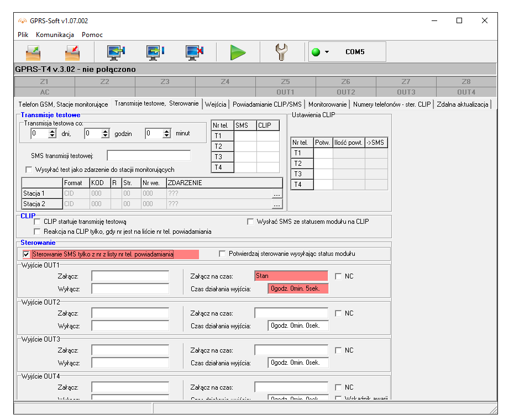
Task: Open event selector for Stacja 1
Action: click(277, 194)
